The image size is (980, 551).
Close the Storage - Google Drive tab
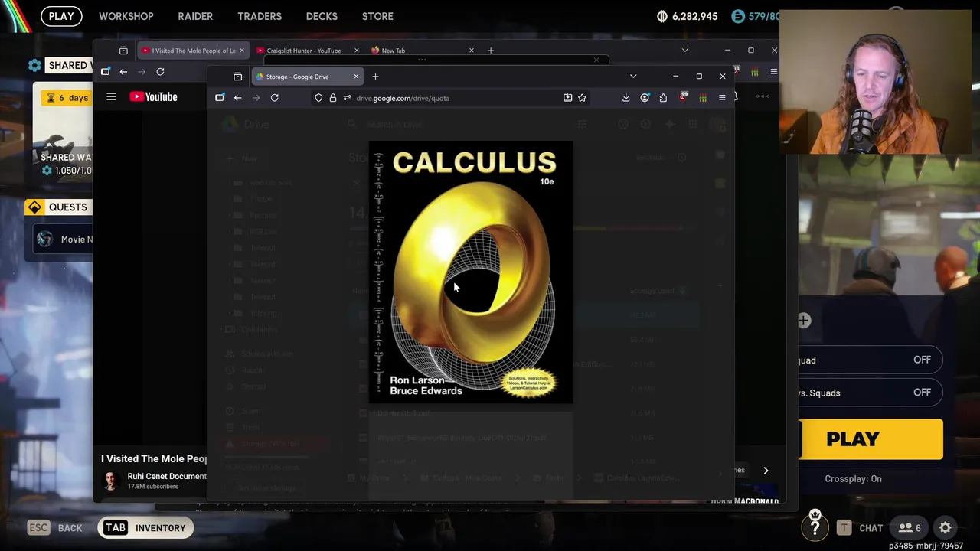356,77
